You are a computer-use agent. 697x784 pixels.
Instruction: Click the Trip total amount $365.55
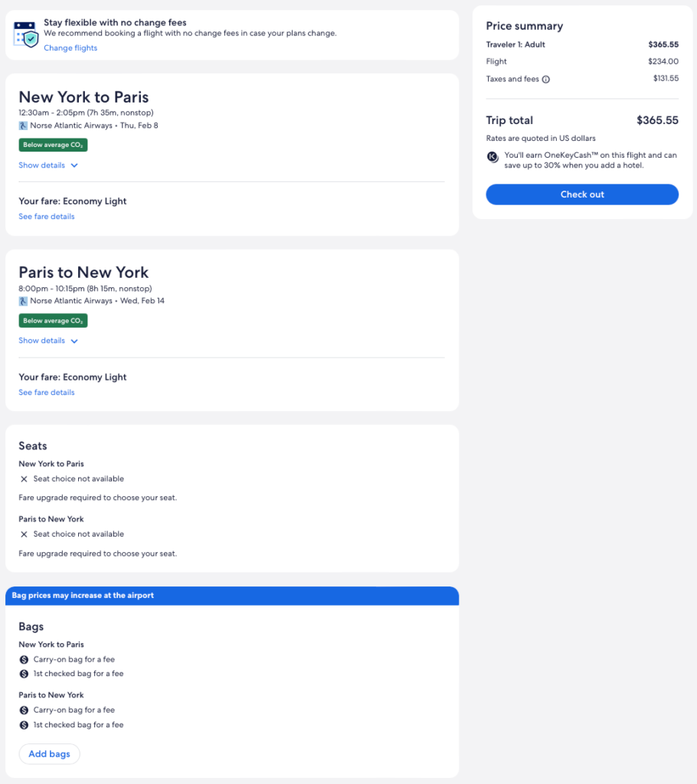click(x=657, y=120)
